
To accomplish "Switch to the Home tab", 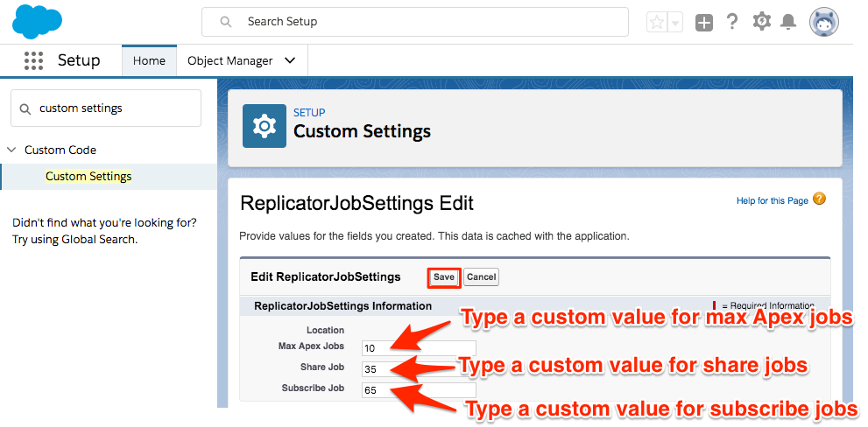I will [149, 61].
